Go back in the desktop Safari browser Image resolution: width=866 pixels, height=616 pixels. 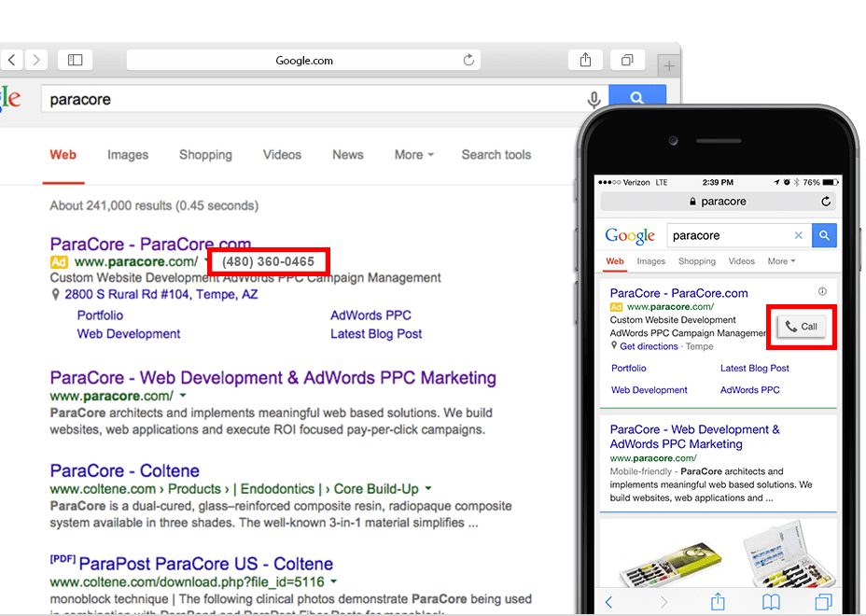11,60
